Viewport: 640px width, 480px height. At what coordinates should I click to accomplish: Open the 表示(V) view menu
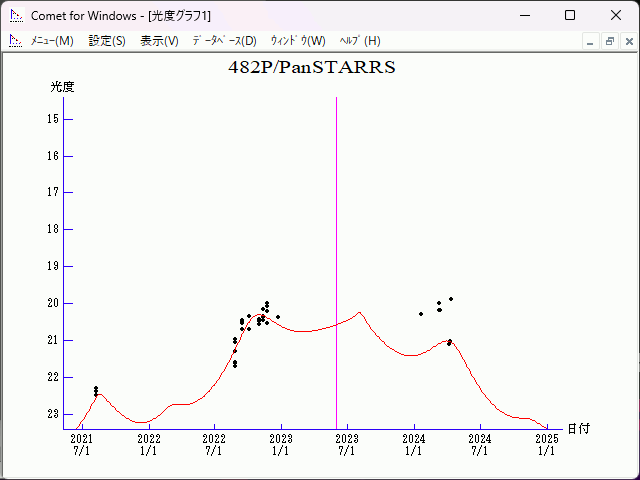point(159,41)
